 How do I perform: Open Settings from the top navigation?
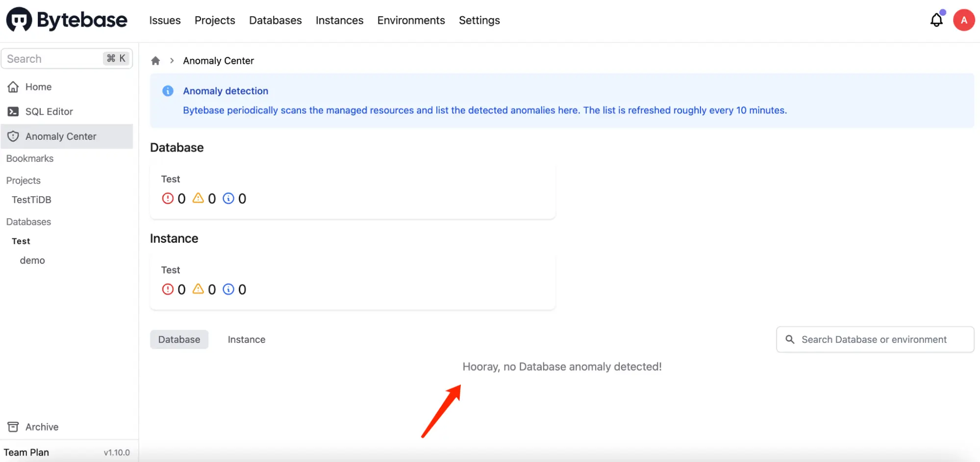tap(479, 20)
